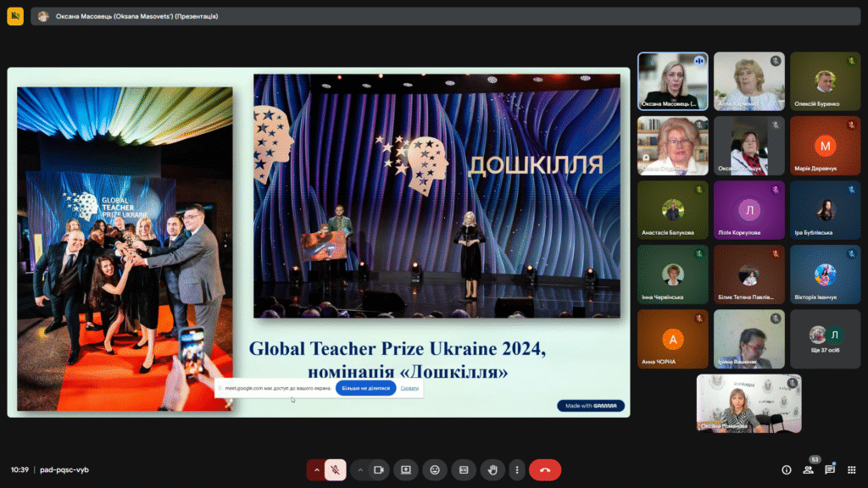Expand the video settings arrow
Viewport: 868px width, 488px height.
360,469
